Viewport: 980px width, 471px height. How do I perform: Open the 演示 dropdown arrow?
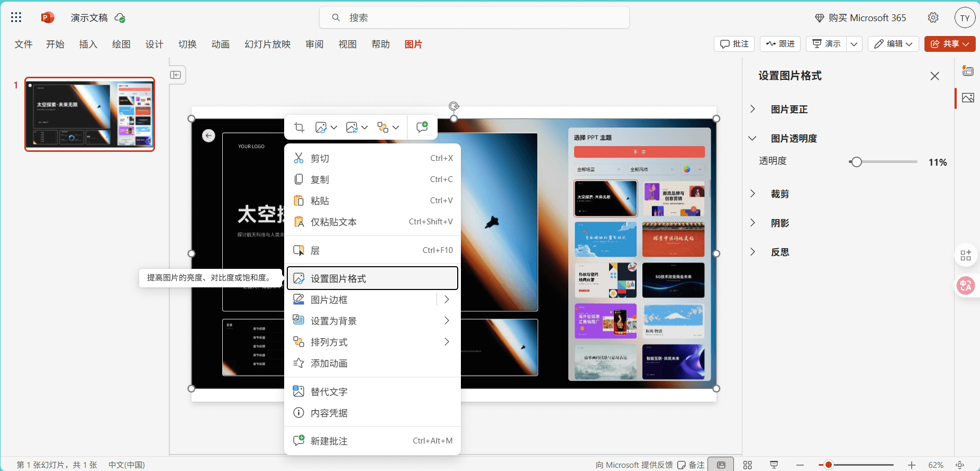pos(854,44)
